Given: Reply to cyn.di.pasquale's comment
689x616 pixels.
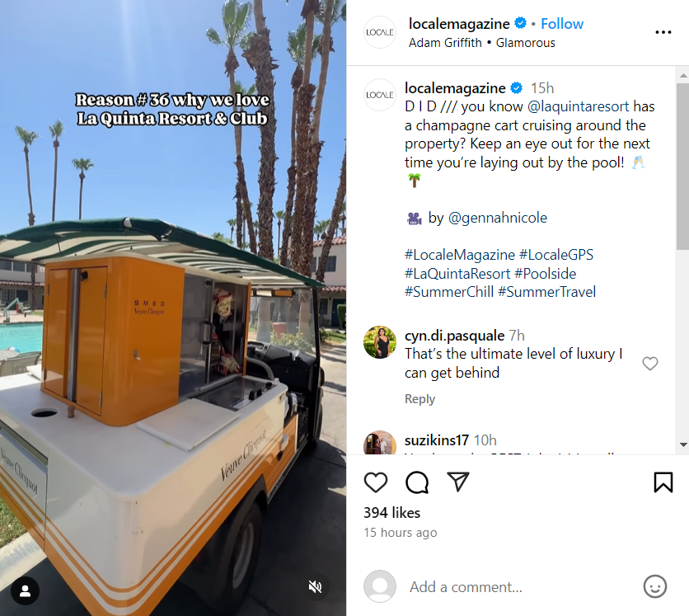Looking at the screenshot, I should coord(419,399).
